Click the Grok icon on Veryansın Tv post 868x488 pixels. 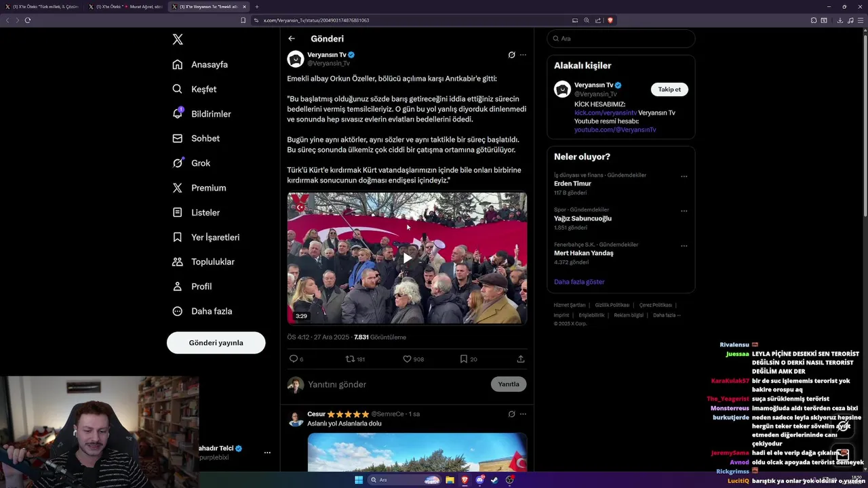[x=512, y=55]
